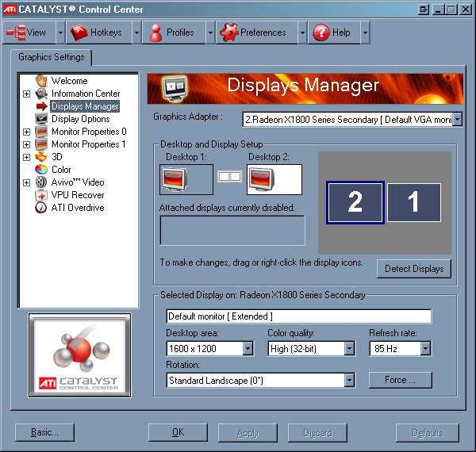
Task: Open the Color quality dropdown
Action: click(x=349, y=349)
